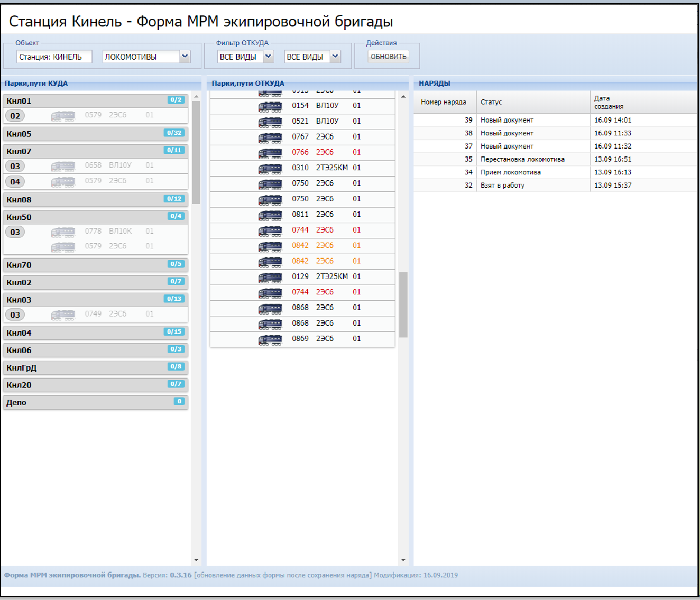Screen dimensions: 700x600
Task: Open second ВСЕ ВИДЫ filter dropdown
Action: point(335,57)
